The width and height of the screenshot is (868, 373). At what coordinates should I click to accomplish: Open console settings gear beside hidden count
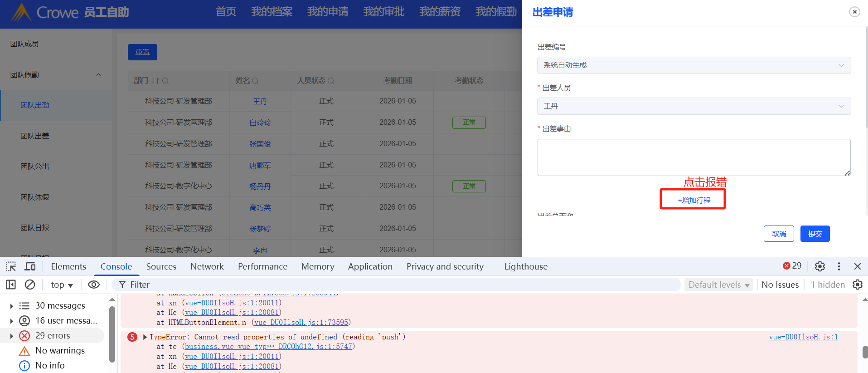click(857, 285)
